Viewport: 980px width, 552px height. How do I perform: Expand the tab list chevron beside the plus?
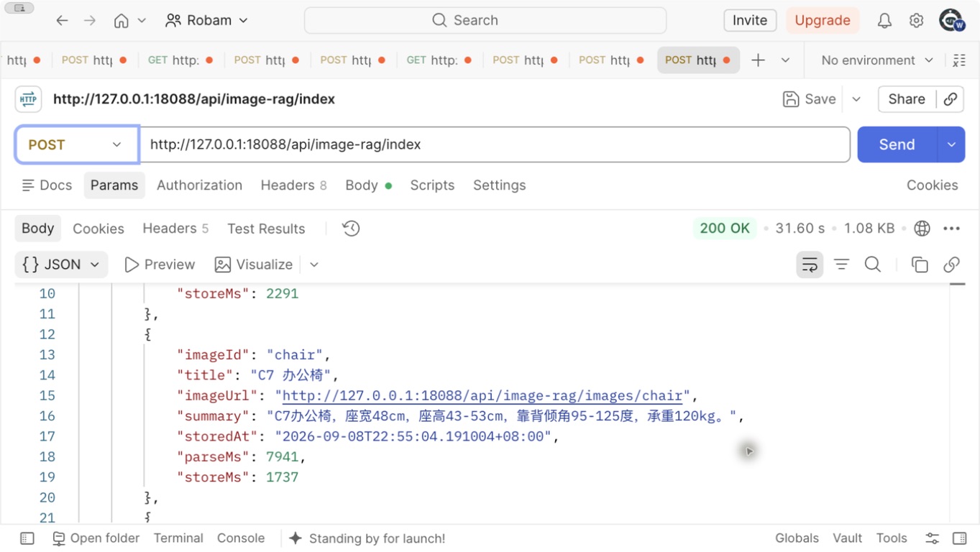(785, 60)
